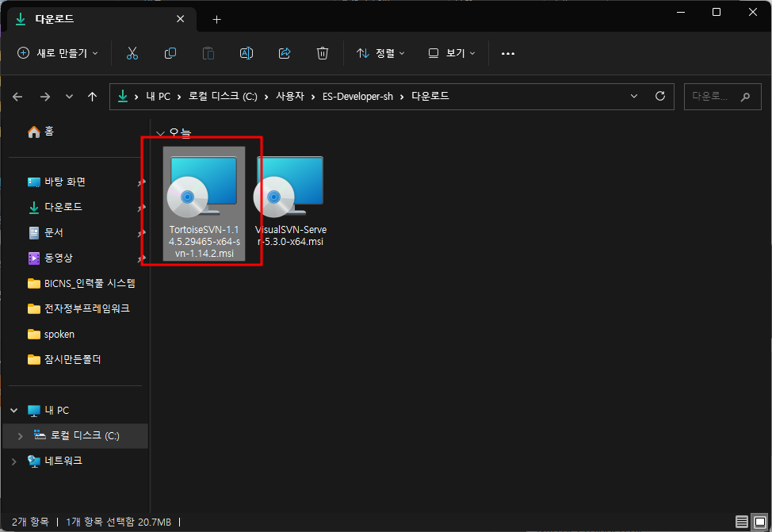
Task: Select the VisualSVN-Server msi file
Action: (x=290, y=201)
